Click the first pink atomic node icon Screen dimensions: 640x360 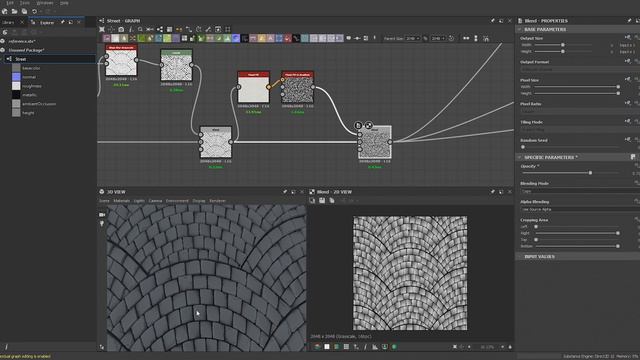107,38
